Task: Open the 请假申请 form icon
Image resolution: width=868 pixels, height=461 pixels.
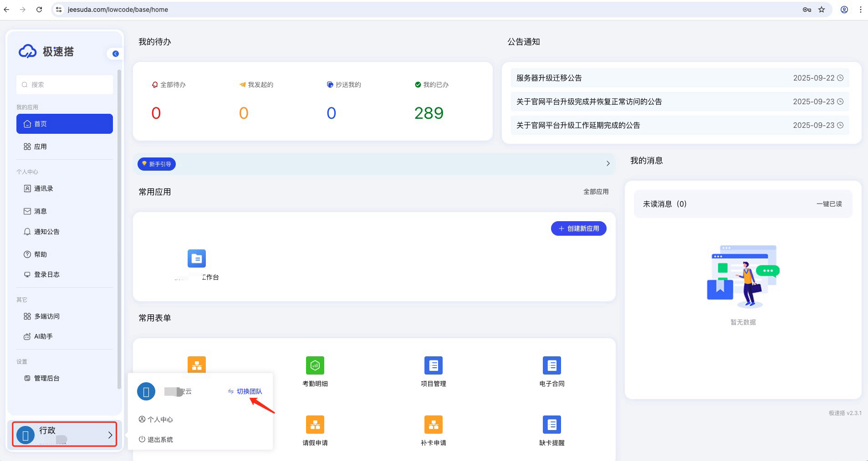Action: 315,425
